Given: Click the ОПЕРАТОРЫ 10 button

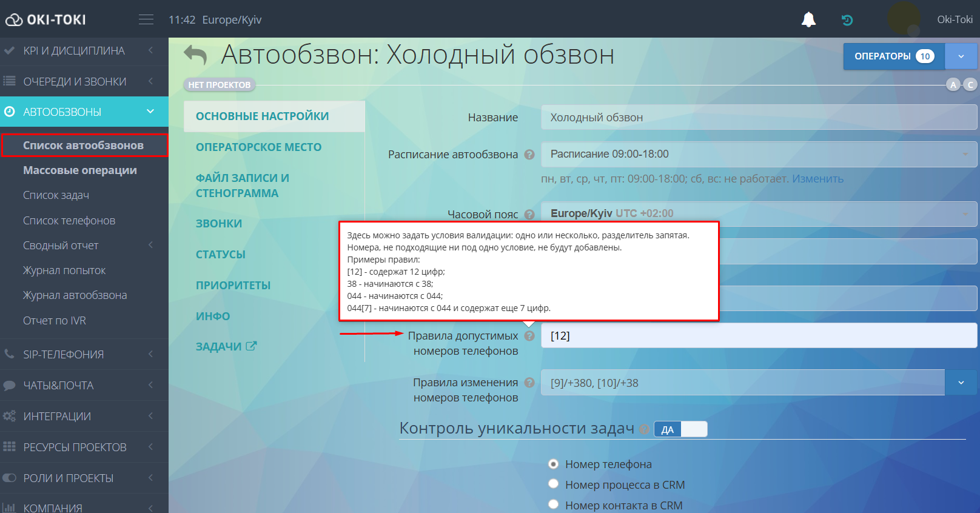Looking at the screenshot, I should tap(894, 56).
